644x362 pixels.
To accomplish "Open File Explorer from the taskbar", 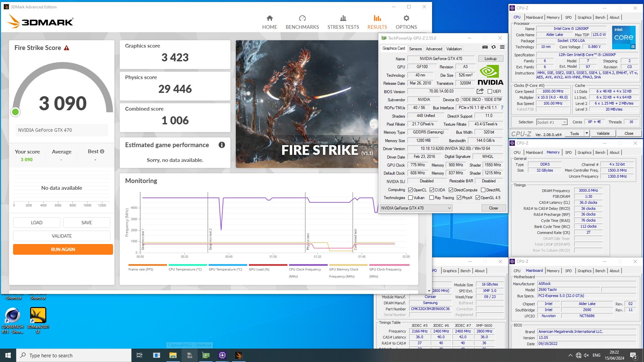I will pyautogui.click(x=173, y=355).
